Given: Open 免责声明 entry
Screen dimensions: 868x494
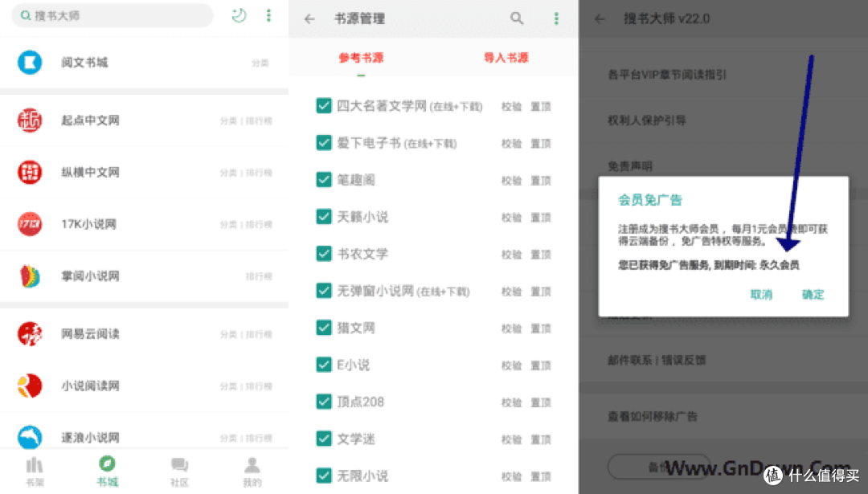Looking at the screenshot, I should (630, 166).
